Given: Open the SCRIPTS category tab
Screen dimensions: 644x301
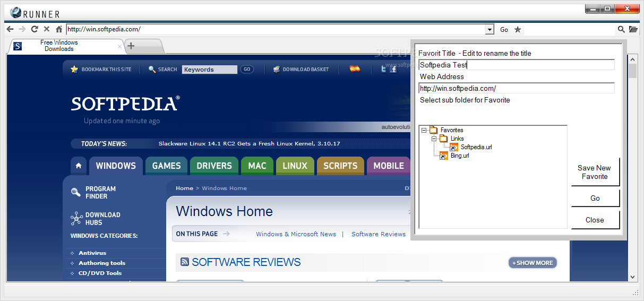Looking at the screenshot, I should point(340,166).
